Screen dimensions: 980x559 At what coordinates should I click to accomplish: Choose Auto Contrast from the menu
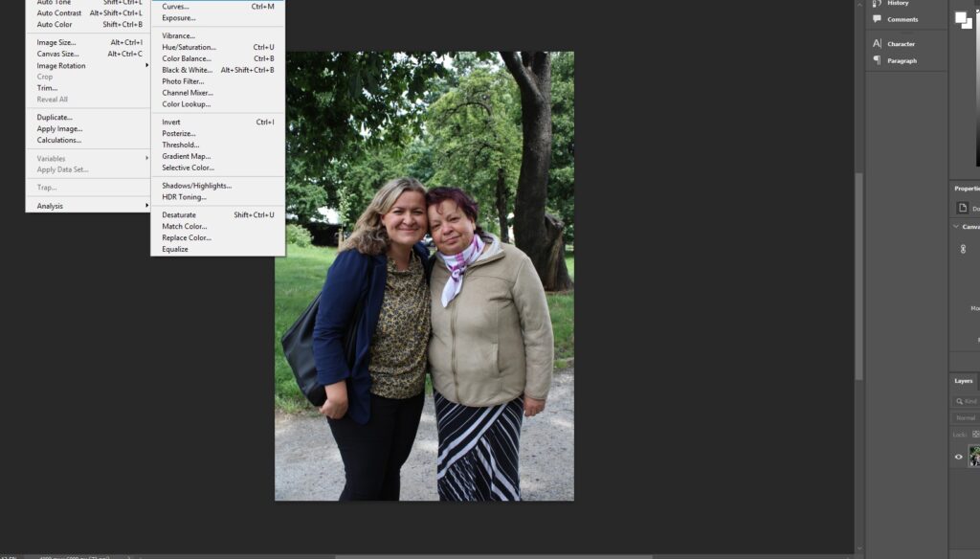point(87,13)
